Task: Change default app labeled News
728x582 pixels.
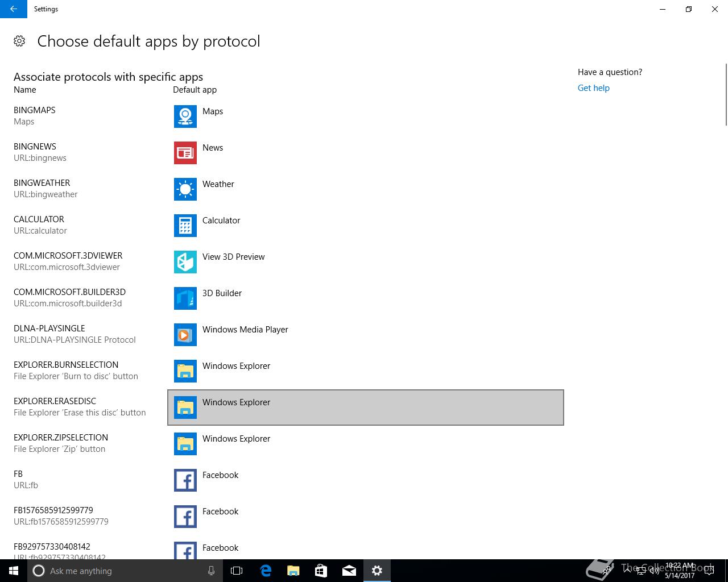Action: (366, 153)
